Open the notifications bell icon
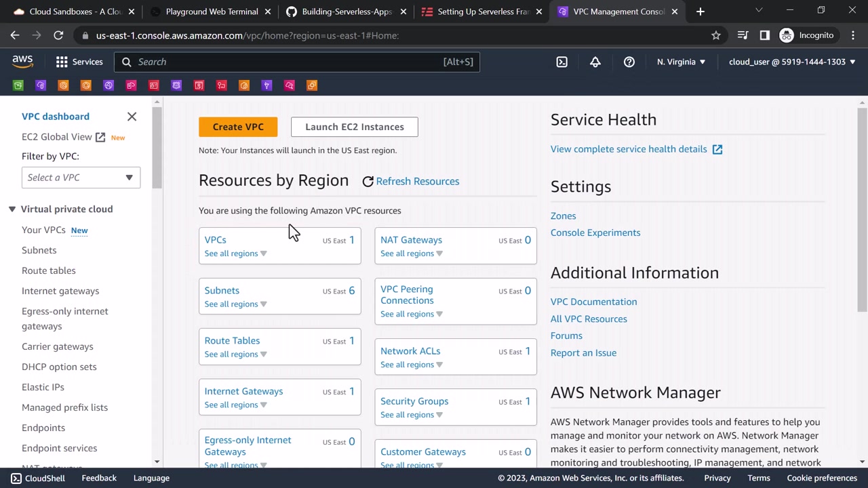This screenshot has height=488, width=868. (x=595, y=62)
